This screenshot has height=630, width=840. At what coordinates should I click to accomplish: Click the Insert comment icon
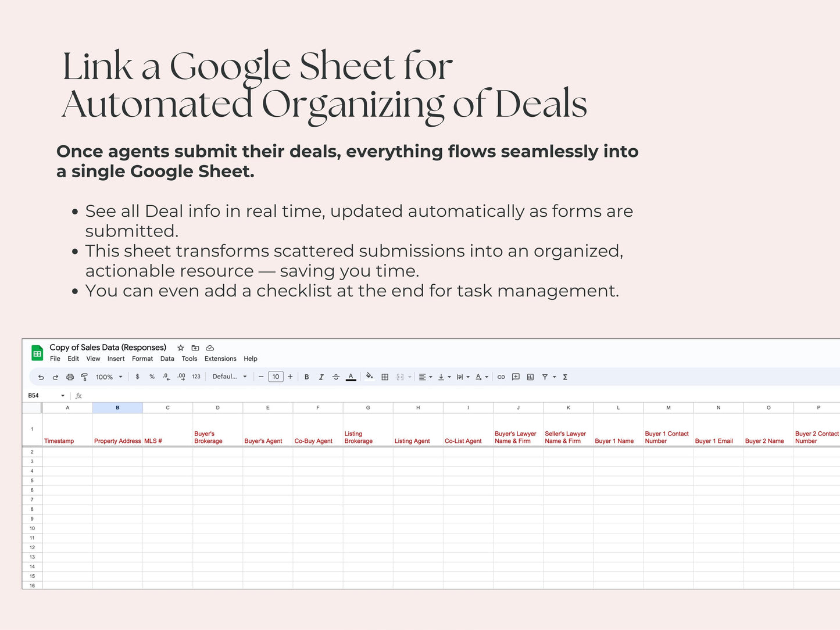(x=516, y=377)
